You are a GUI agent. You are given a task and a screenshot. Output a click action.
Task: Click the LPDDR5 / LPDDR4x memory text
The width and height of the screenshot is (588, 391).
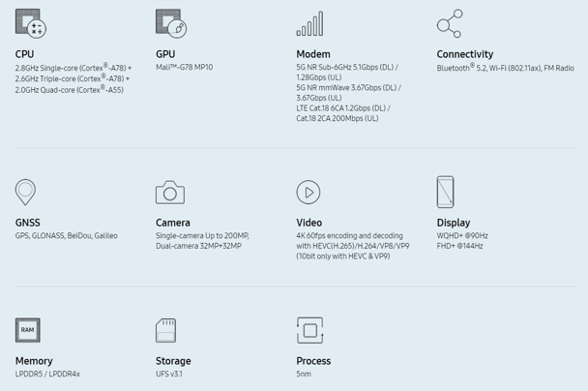pos(47,374)
